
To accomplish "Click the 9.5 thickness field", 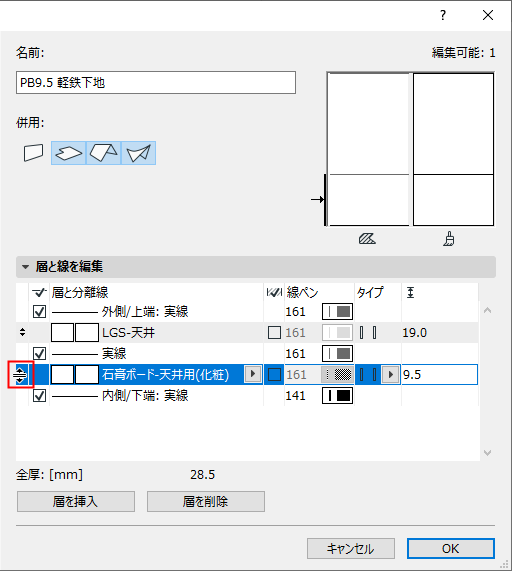I will [x=440, y=374].
